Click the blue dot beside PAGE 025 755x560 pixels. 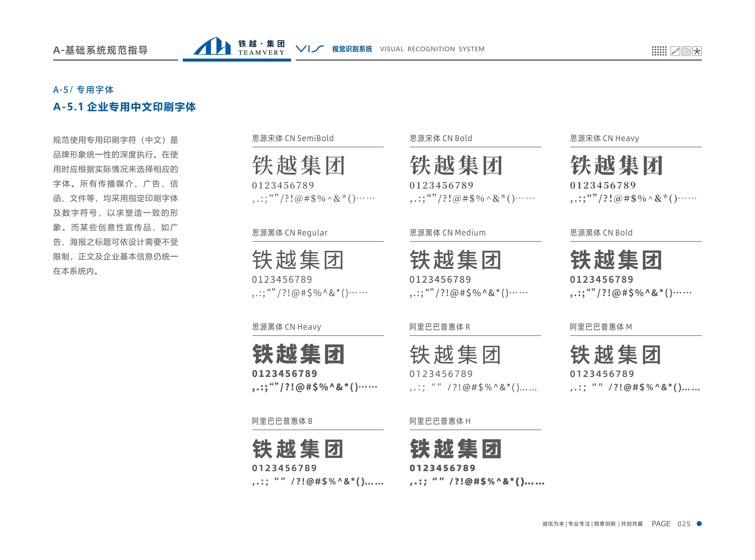(699, 523)
